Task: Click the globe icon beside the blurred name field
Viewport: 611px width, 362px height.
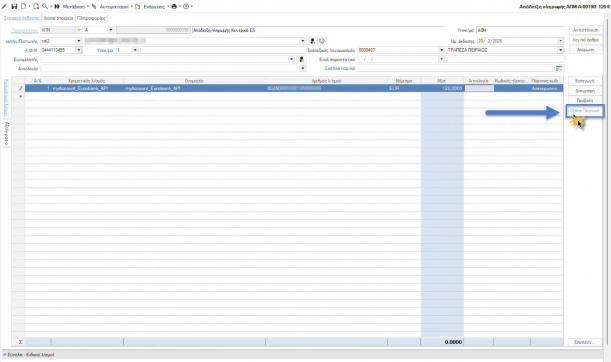Action: click(322, 41)
